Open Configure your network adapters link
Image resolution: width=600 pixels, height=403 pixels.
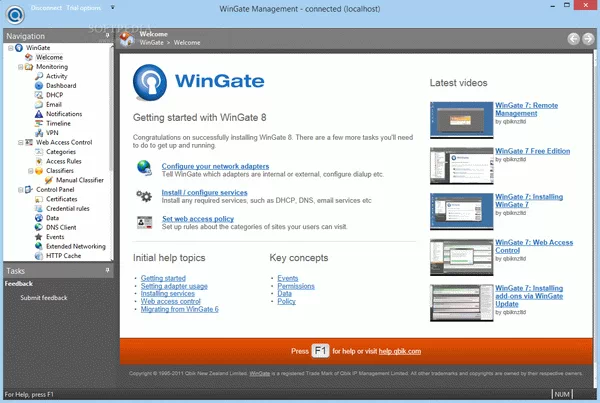click(x=213, y=165)
